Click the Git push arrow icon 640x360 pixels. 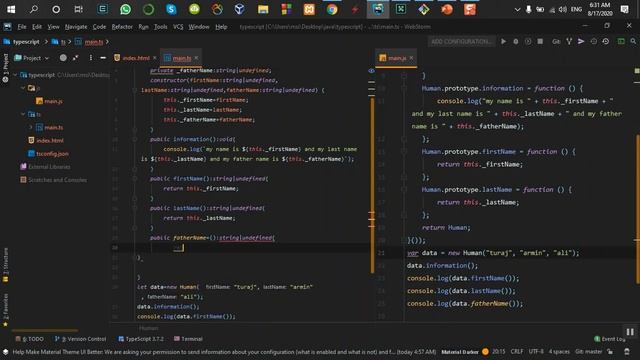click(x=581, y=41)
